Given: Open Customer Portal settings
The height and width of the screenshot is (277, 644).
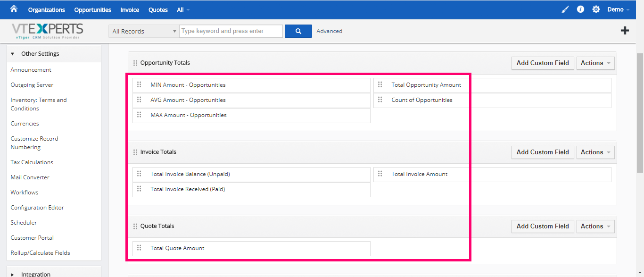Looking at the screenshot, I should tap(32, 238).
